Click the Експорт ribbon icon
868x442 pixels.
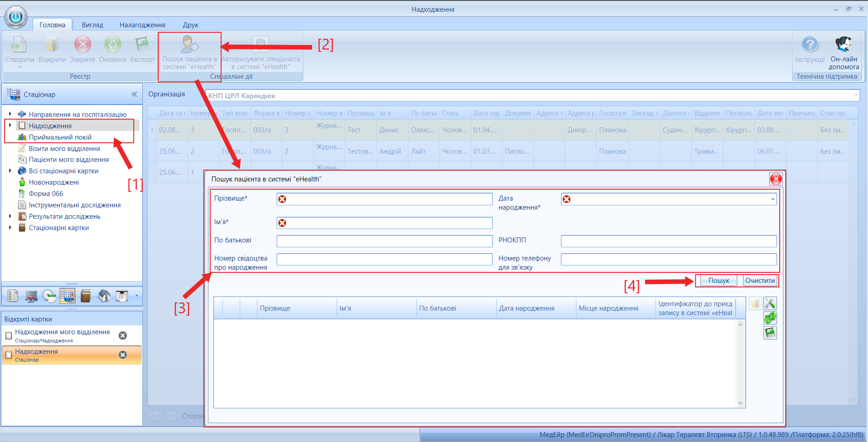click(142, 45)
